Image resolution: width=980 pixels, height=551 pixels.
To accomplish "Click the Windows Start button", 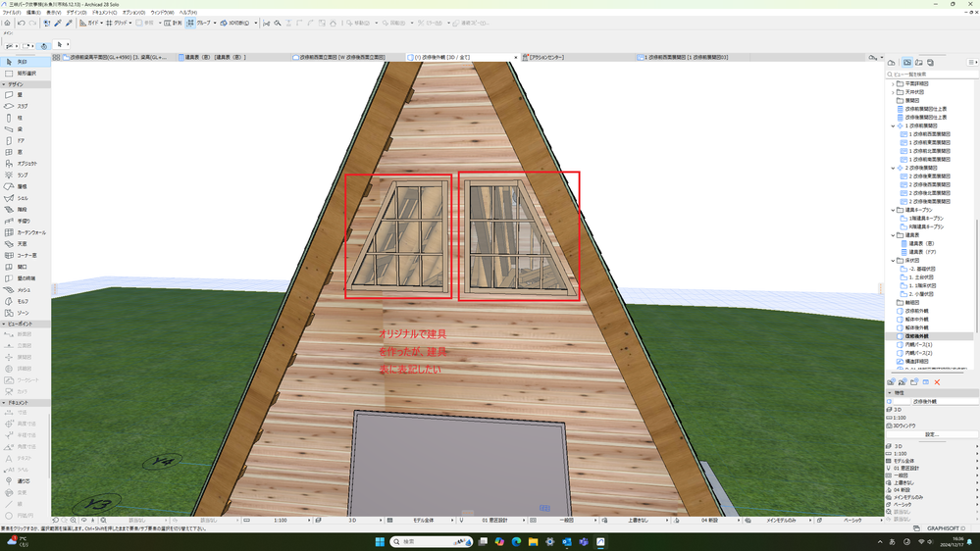I will (x=380, y=541).
